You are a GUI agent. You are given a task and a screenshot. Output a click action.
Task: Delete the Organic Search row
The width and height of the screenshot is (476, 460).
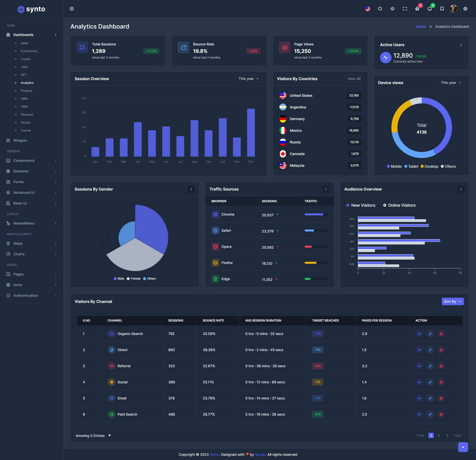pyautogui.click(x=441, y=334)
